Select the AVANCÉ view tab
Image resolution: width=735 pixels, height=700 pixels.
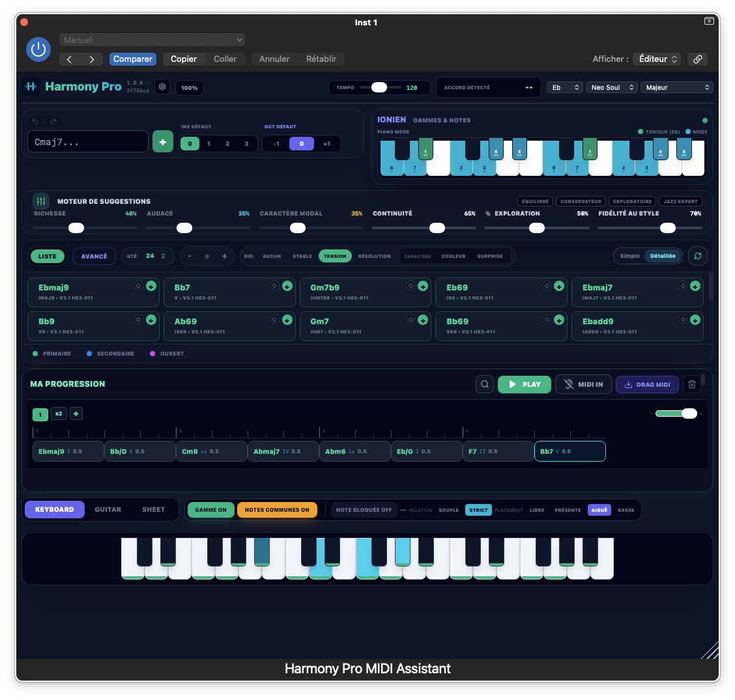pyautogui.click(x=94, y=257)
